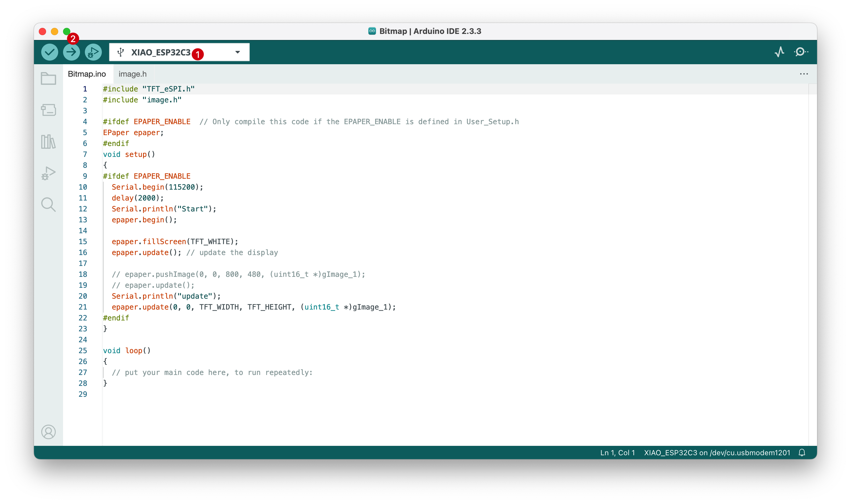Click the 'TFT_WIDTH' argument on line 21
The height and width of the screenshot is (504, 851).
[x=219, y=307]
